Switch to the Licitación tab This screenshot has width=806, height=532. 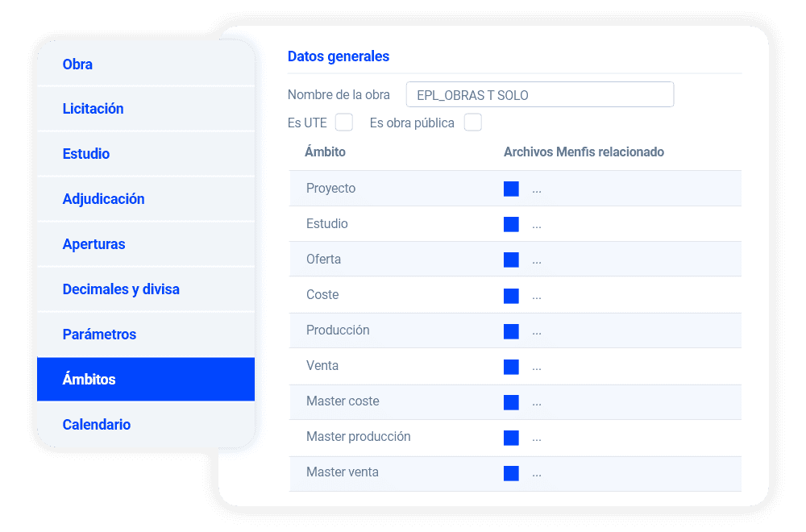coord(93,109)
